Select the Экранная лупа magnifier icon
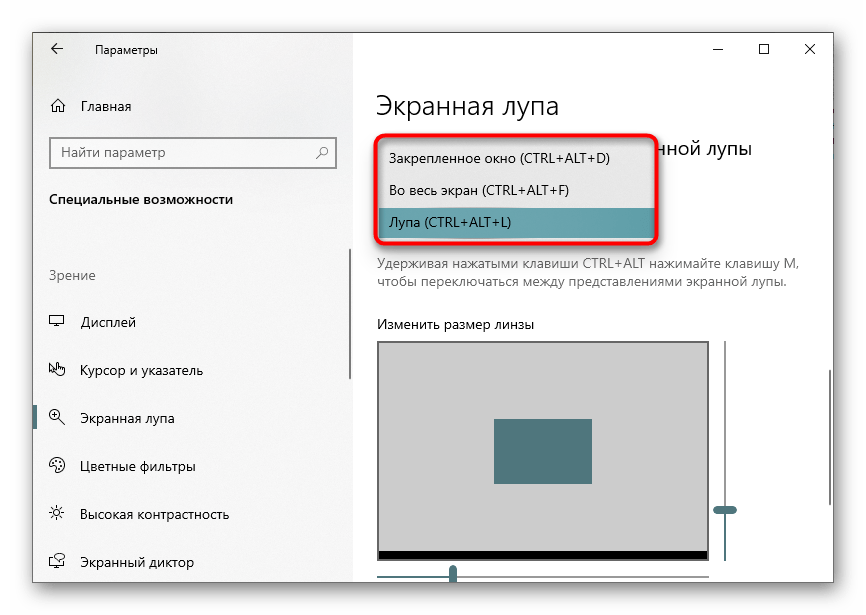Image resolution: width=866 pixels, height=615 pixels. [x=57, y=417]
